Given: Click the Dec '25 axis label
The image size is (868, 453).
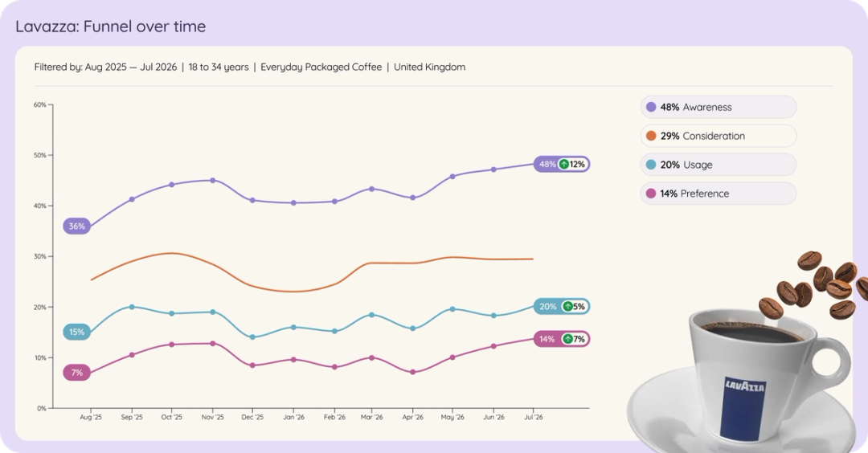Looking at the screenshot, I should click(252, 418).
